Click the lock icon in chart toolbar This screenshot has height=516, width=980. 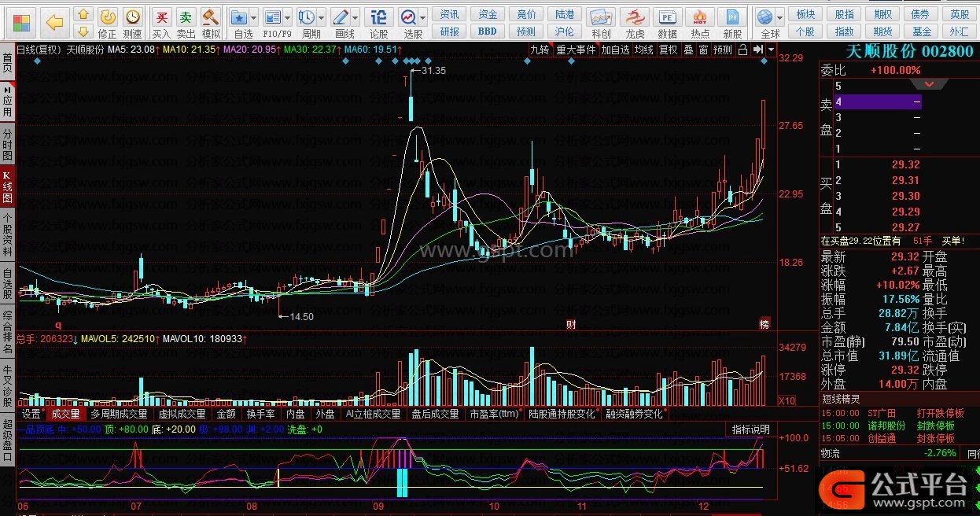[742, 49]
